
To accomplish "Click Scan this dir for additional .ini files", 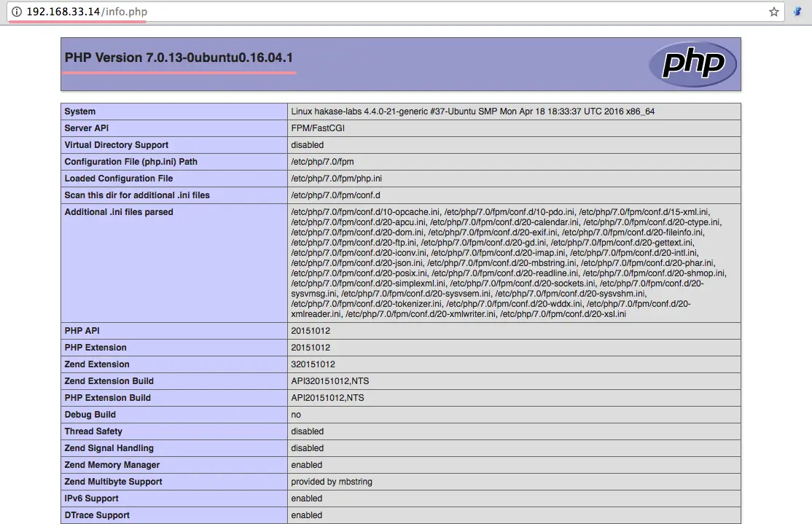I will tap(137, 195).
